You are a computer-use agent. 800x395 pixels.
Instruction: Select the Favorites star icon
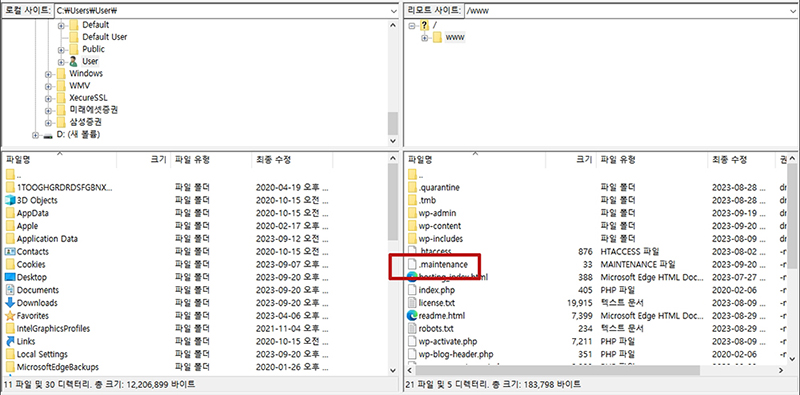(10, 315)
